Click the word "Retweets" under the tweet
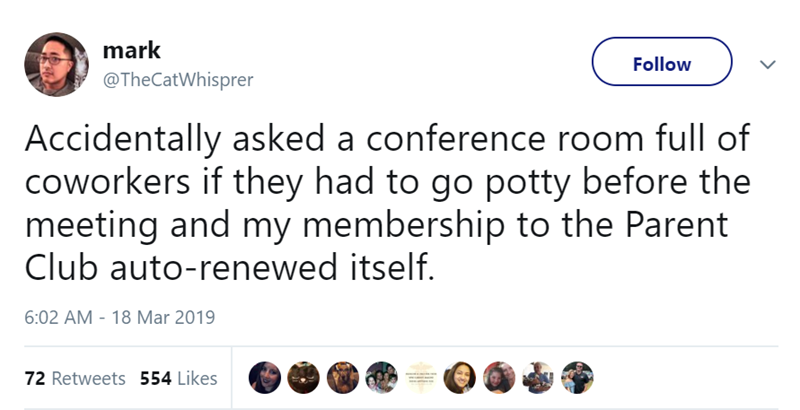The width and height of the screenshot is (800, 410). click(x=87, y=379)
